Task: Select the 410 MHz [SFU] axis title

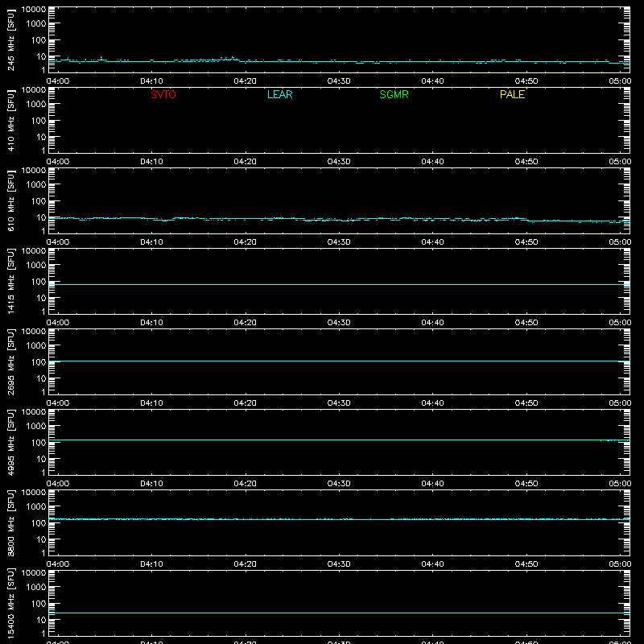Action: [x=10, y=121]
